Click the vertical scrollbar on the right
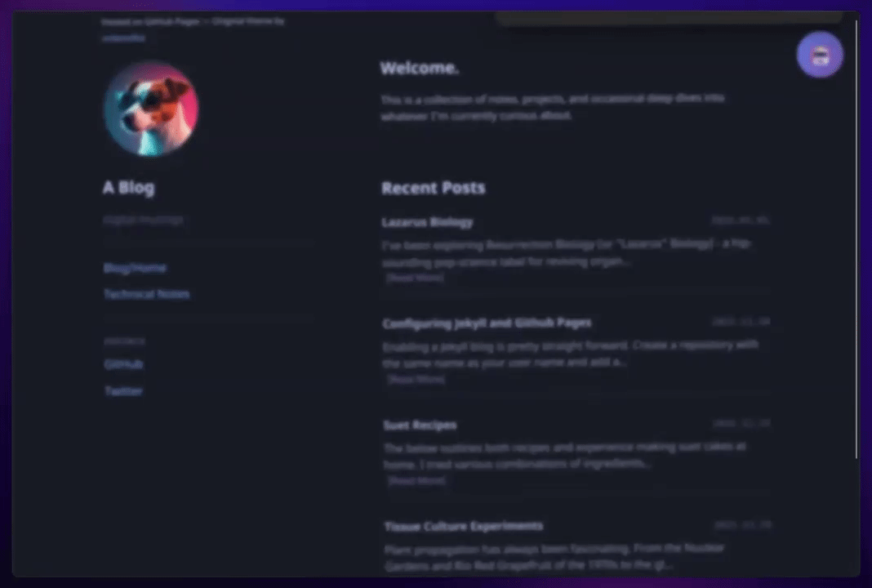Screen dimensions: 872x588 point(857,239)
